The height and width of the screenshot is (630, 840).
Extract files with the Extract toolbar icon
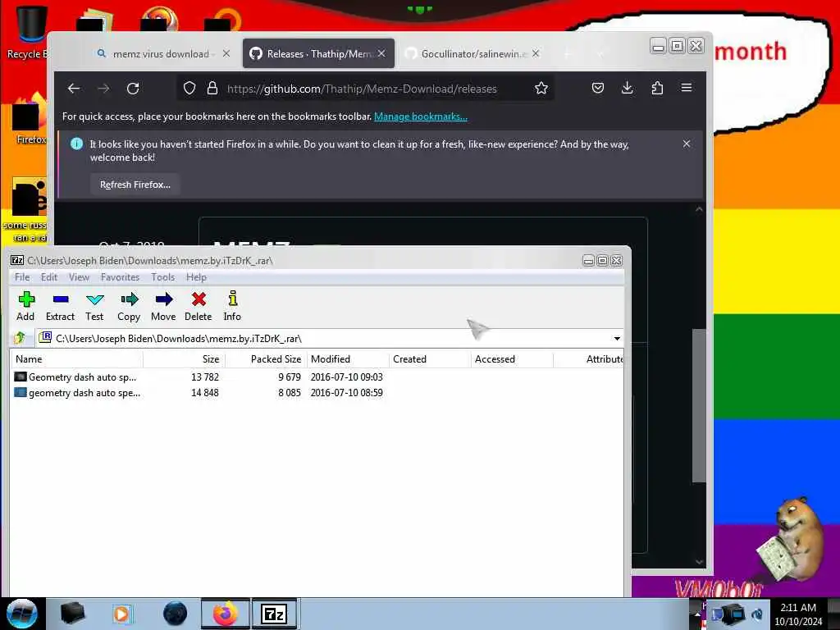point(60,306)
